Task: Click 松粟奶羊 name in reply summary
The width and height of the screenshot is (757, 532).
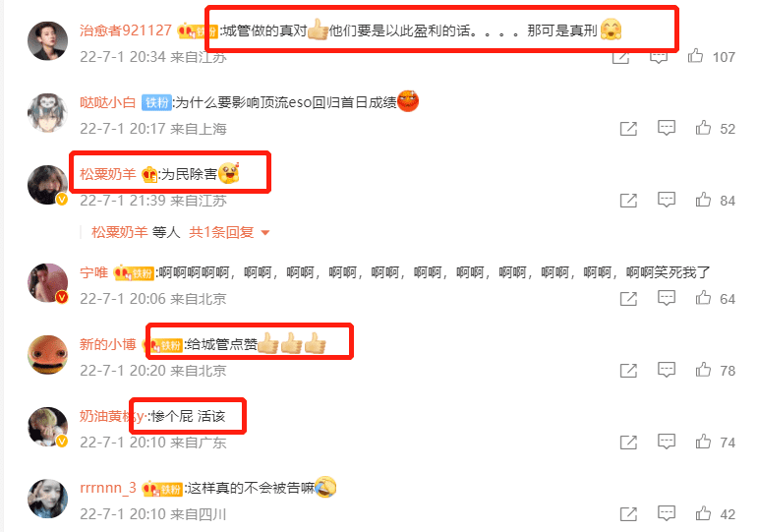Action: [x=119, y=232]
